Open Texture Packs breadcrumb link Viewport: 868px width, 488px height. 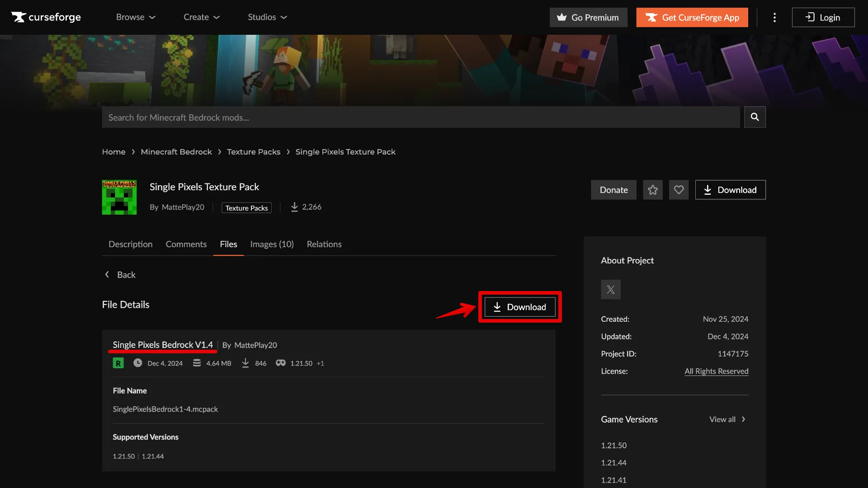pos(254,152)
